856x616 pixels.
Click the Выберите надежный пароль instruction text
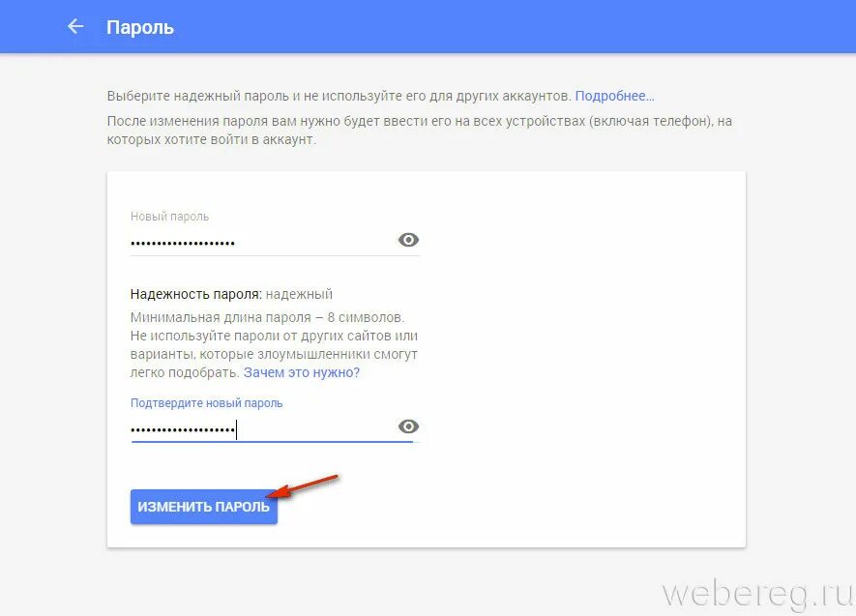pyautogui.click(x=339, y=96)
